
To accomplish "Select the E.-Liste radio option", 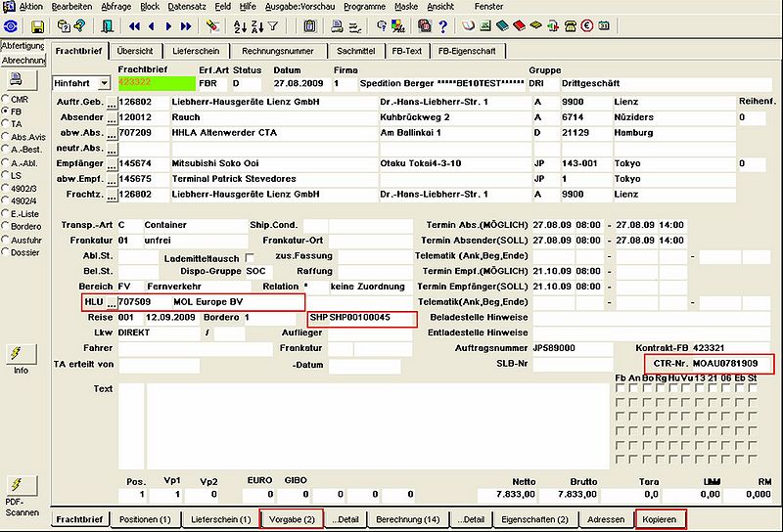I will pyautogui.click(x=6, y=213).
